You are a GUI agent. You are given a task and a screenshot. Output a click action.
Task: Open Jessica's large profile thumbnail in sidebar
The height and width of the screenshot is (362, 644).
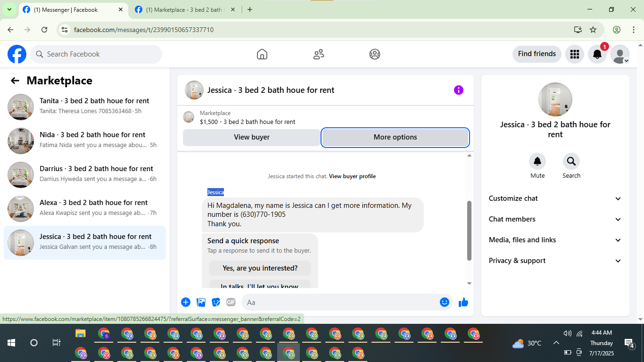point(555,99)
